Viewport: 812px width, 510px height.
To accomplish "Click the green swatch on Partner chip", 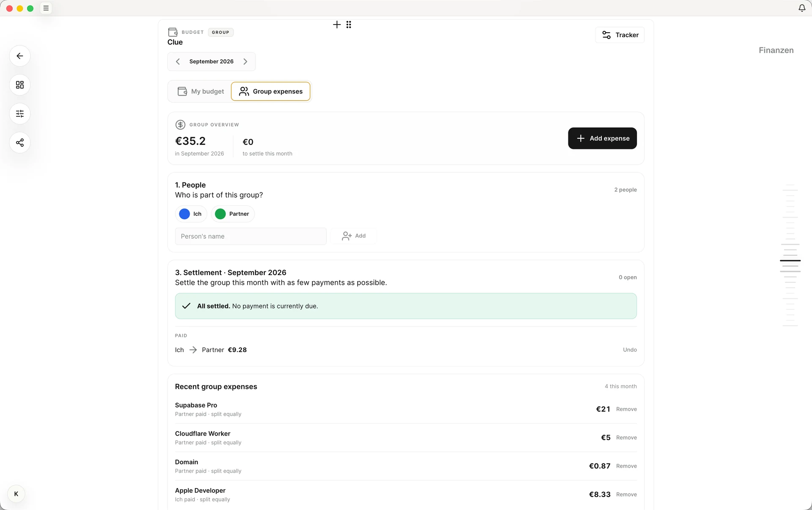I will pyautogui.click(x=220, y=214).
